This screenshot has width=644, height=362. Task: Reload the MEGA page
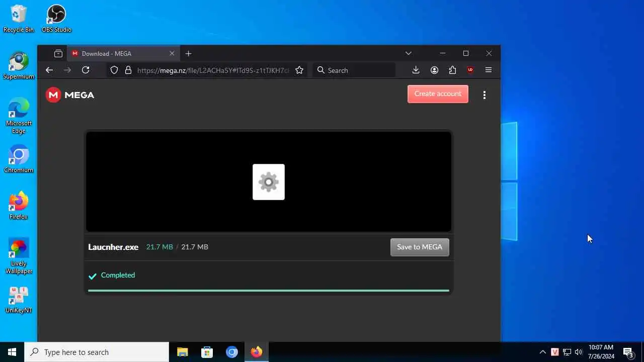(86, 70)
